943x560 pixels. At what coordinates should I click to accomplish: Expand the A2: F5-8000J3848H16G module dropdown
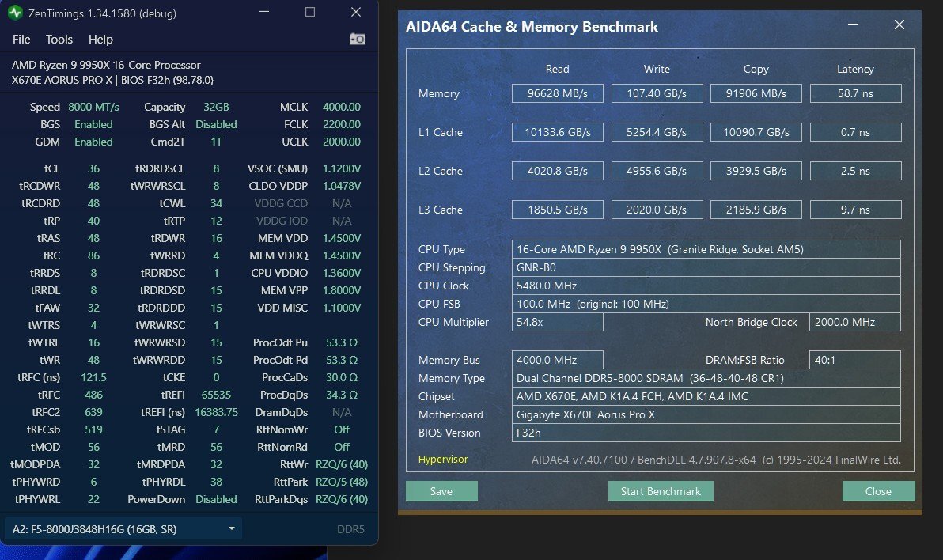click(123, 528)
